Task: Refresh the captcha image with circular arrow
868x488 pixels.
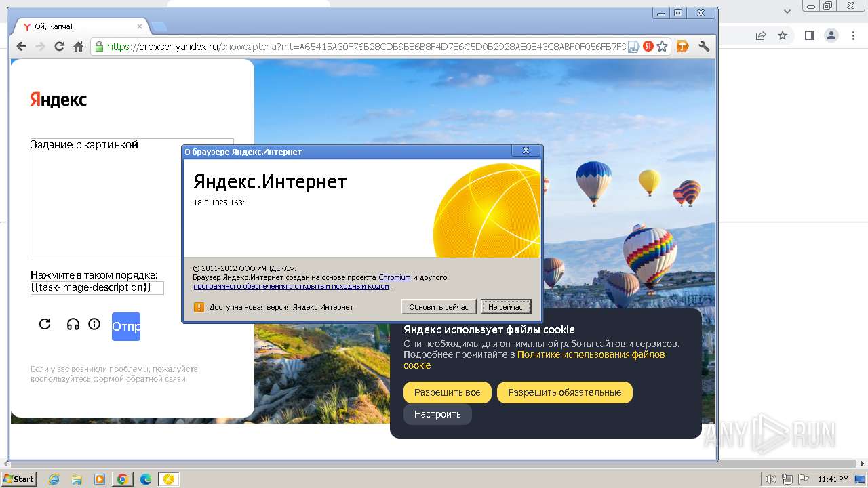Action: pyautogui.click(x=45, y=324)
